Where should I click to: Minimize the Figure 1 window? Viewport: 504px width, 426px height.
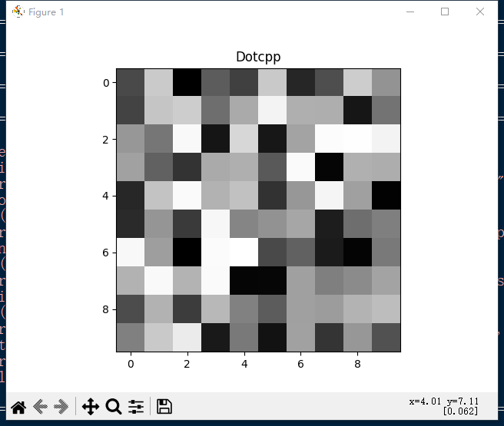[x=410, y=12]
